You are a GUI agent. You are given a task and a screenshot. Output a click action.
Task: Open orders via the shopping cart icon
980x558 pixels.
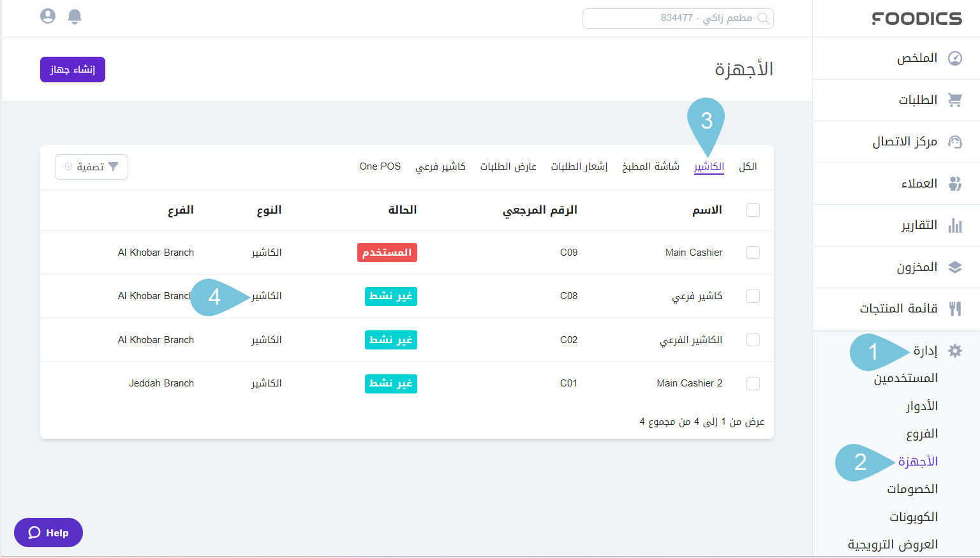point(954,100)
